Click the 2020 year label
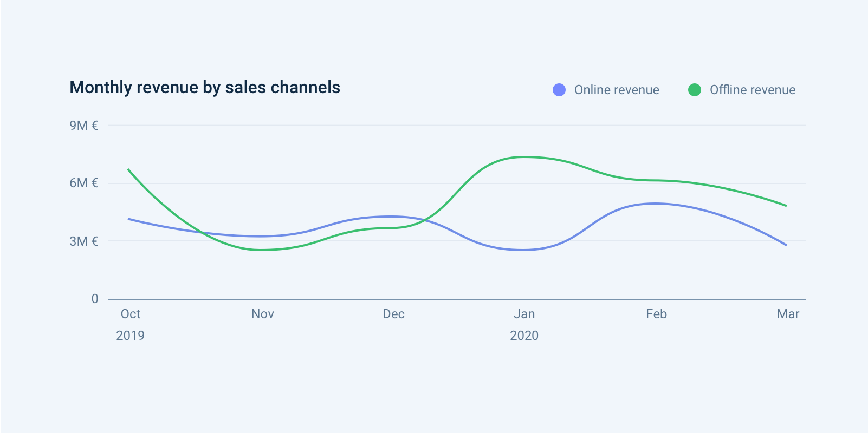The width and height of the screenshot is (868, 433). point(524,336)
